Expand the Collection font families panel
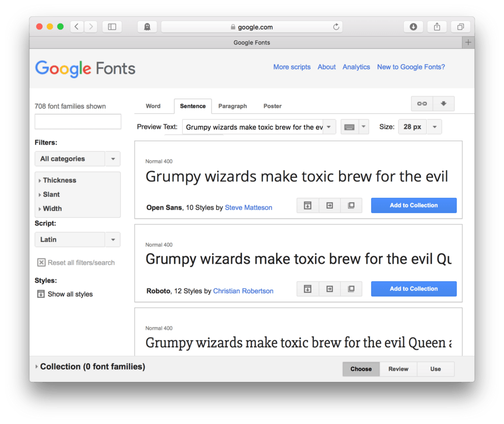504x424 pixels. (90, 366)
